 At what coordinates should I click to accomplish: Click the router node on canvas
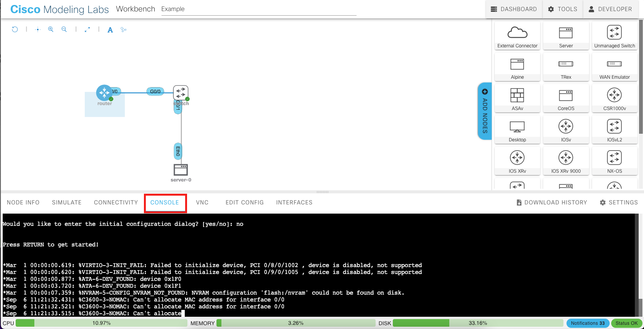(x=104, y=92)
